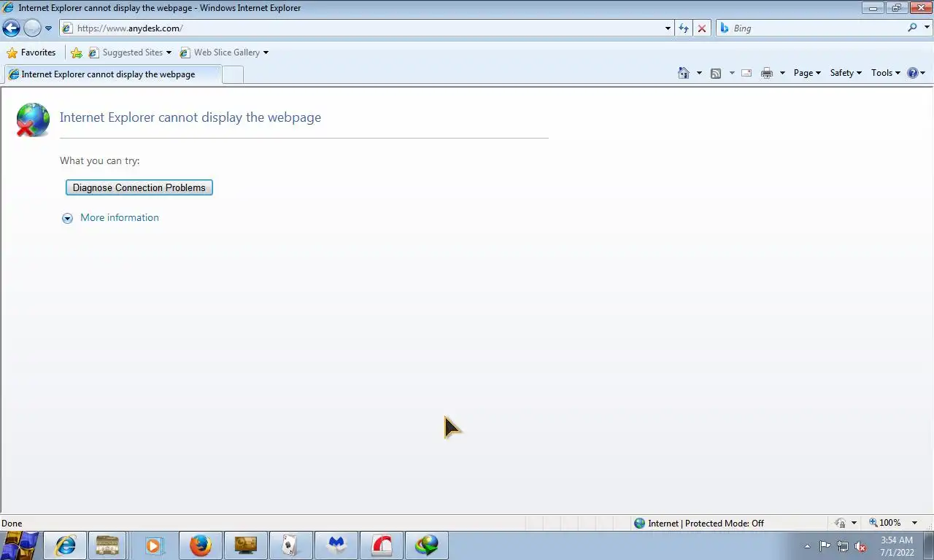Click the Show desktop strip after the clock

coord(928,545)
